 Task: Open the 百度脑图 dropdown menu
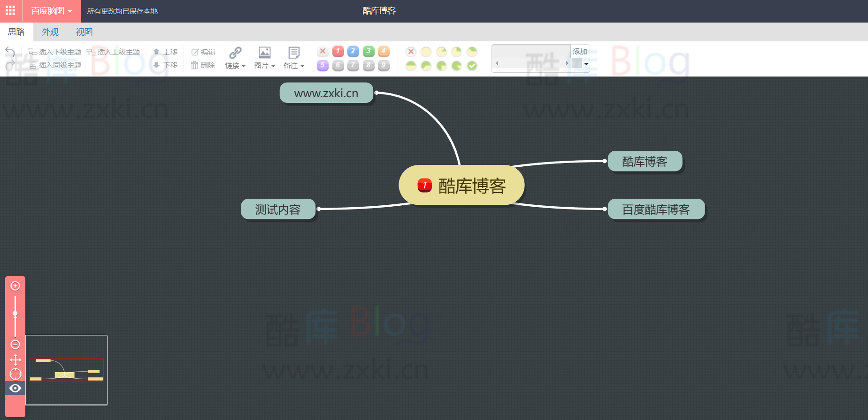click(x=52, y=11)
